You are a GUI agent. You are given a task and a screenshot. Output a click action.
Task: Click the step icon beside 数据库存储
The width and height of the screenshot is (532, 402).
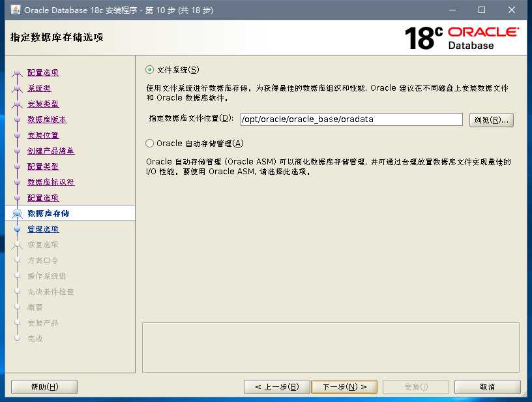pos(18,213)
